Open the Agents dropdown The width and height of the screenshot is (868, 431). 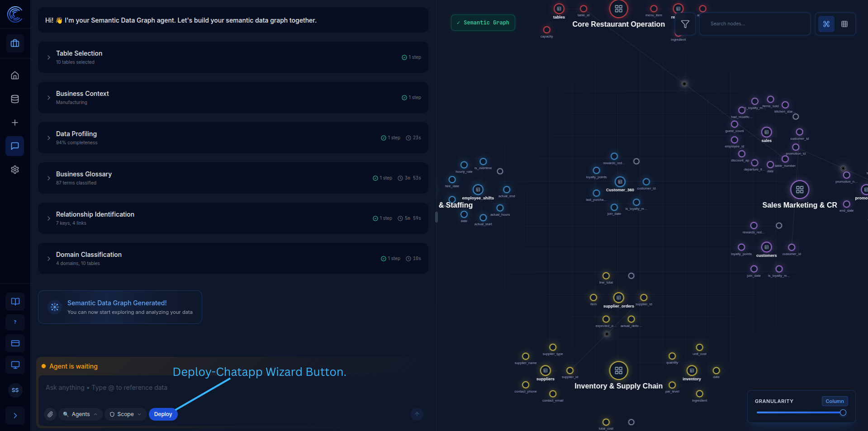80,414
